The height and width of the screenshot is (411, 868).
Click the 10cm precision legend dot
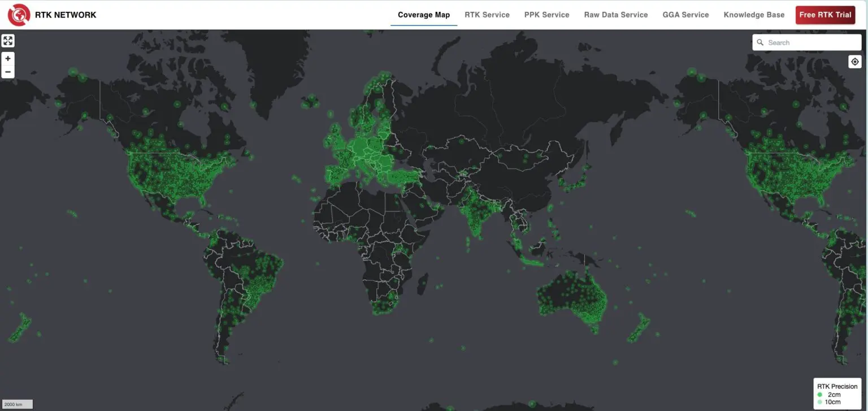click(819, 402)
